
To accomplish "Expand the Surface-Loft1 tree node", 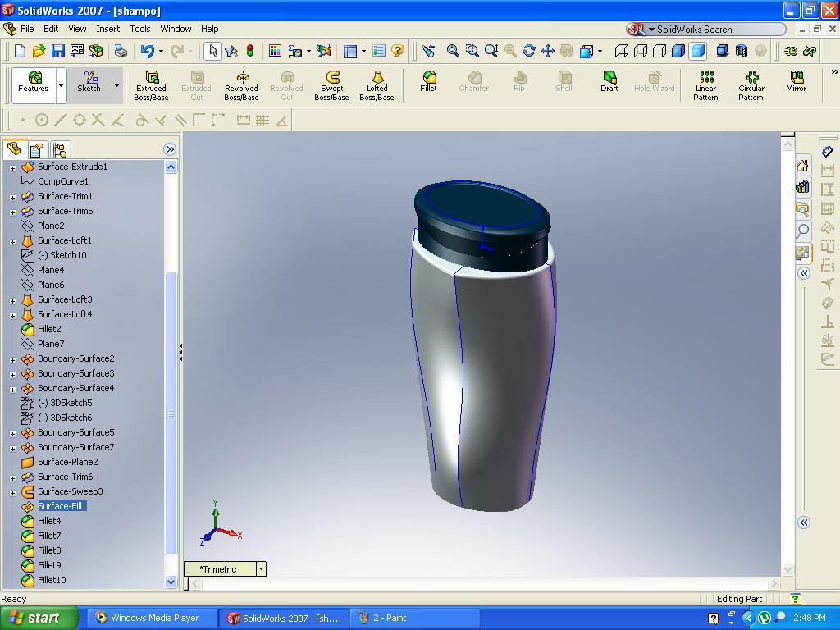I will point(12,241).
